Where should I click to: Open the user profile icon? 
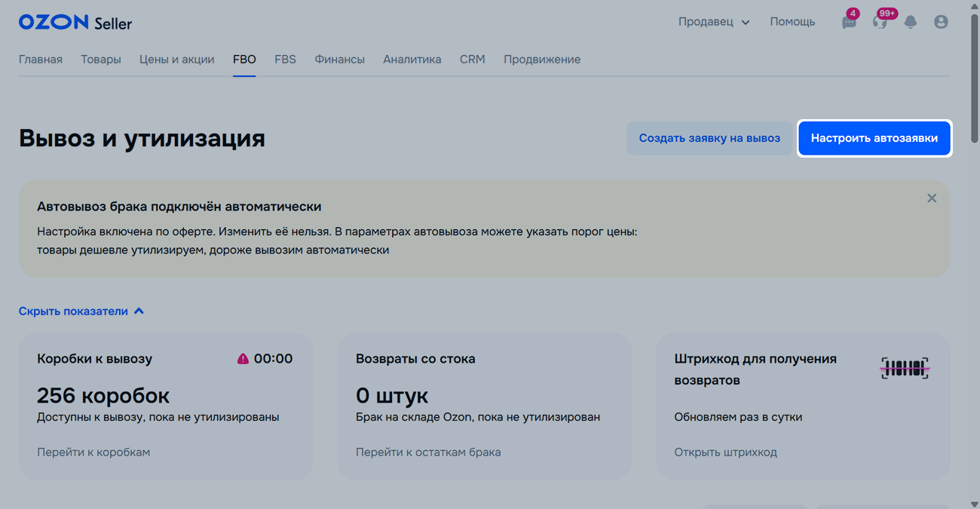tap(941, 22)
